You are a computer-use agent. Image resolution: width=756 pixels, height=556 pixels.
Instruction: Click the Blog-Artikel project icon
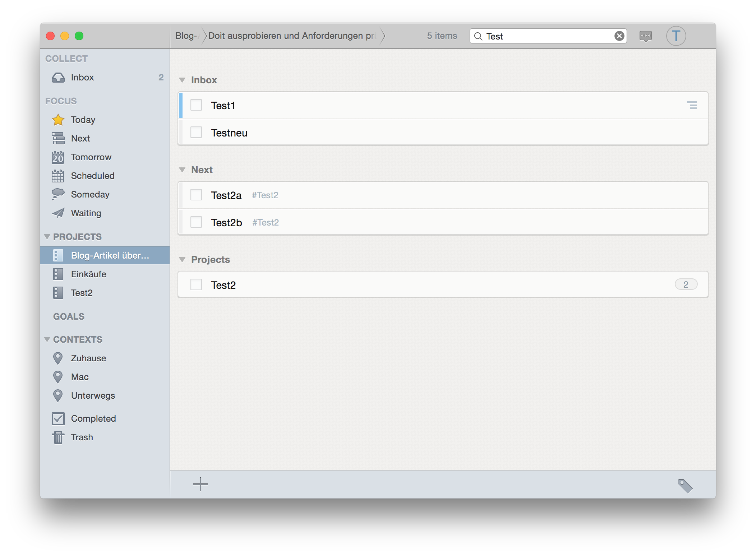pyautogui.click(x=58, y=255)
